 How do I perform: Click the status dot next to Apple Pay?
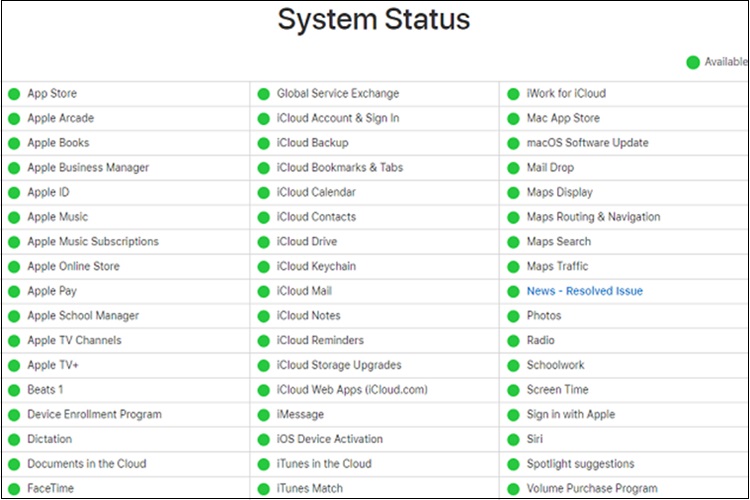[14, 291]
